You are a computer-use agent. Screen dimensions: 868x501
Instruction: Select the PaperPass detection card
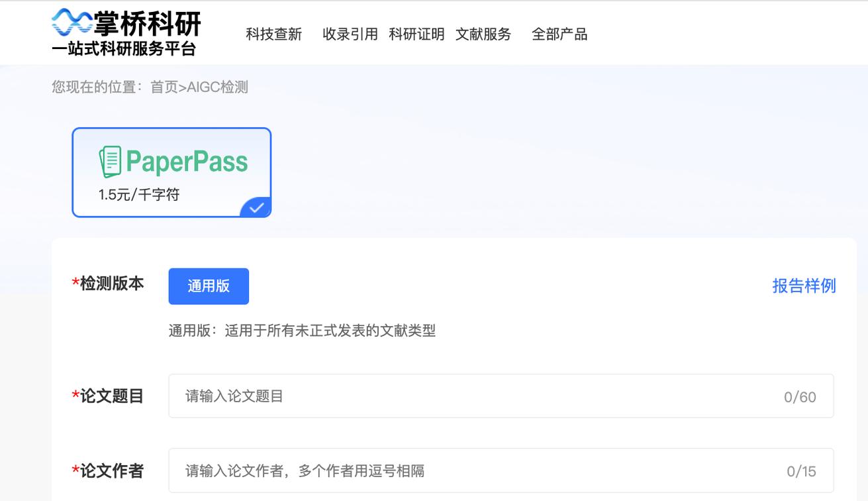(x=171, y=172)
